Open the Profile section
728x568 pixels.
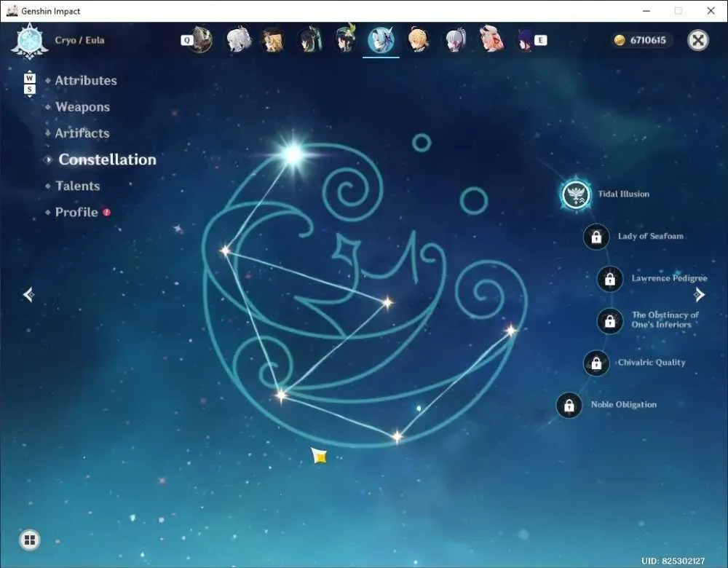(x=76, y=212)
